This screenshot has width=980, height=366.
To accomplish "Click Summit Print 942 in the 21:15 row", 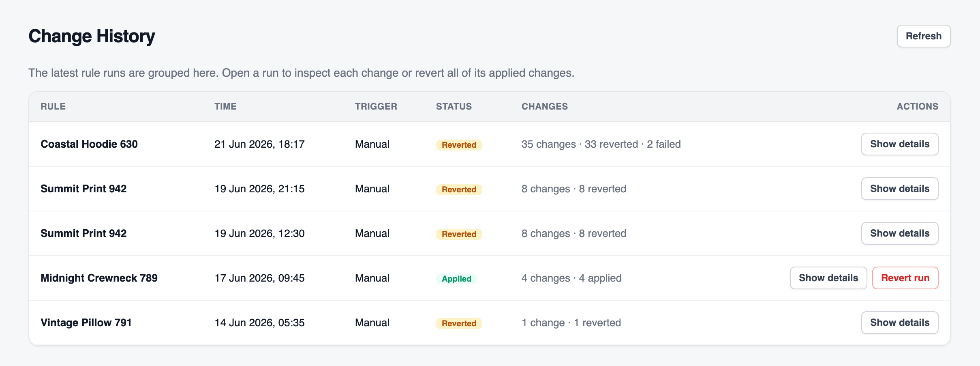I will [x=83, y=189].
